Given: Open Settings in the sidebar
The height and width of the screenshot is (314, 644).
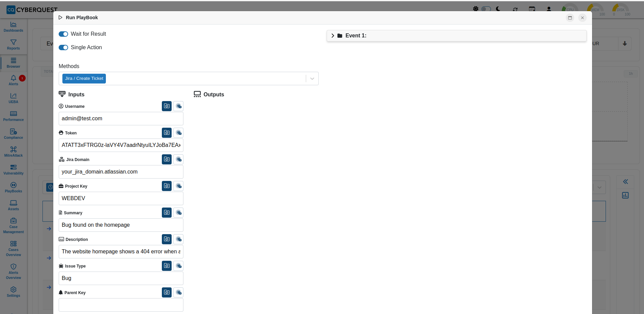Looking at the screenshot, I should pyautogui.click(x=13, y=292).
